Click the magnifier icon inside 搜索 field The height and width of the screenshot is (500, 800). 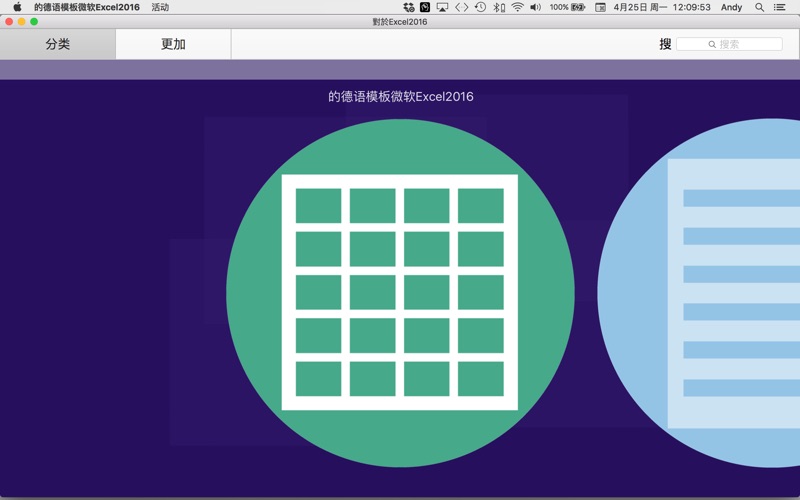point(712,45)
